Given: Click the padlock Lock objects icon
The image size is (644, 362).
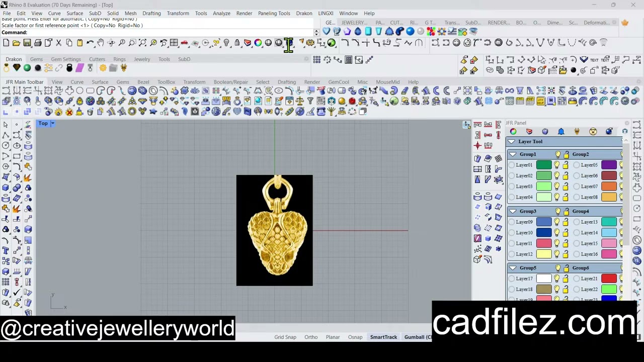Looking at the screenshot, I should [237, 43].
